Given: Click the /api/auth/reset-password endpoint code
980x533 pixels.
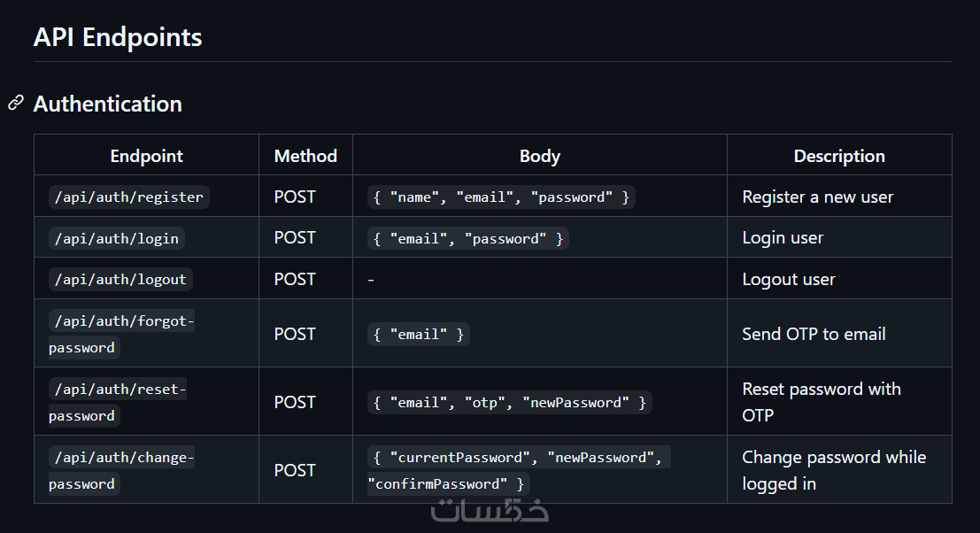Looking at the screenshot, I should 117,402.
